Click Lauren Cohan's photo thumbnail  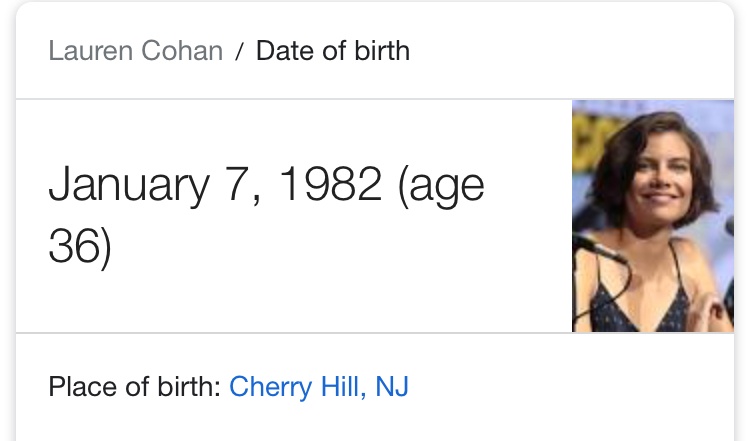point(653,216)
